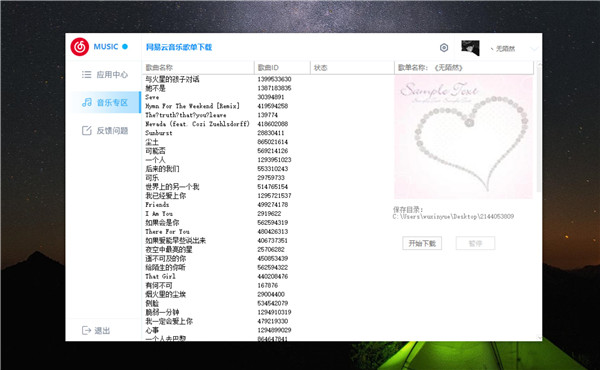The image size is (600, 370).
Task: Click song ID 139774
Action: (267, 115)
